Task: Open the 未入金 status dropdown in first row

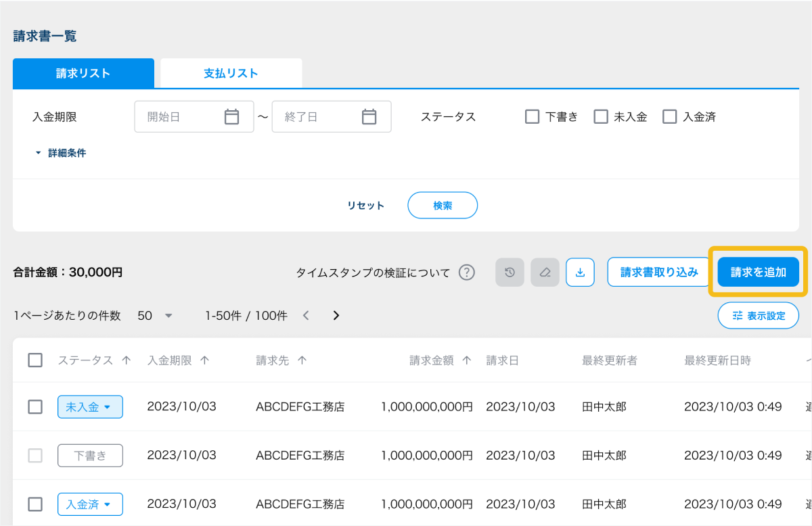Action: [x=90, y=407]
